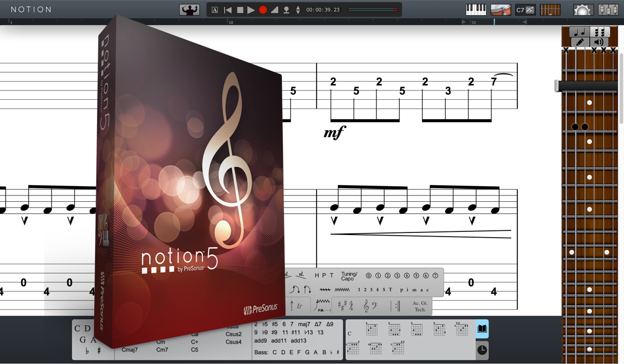Open the barlines and repeats palette

tap(396, 306)
